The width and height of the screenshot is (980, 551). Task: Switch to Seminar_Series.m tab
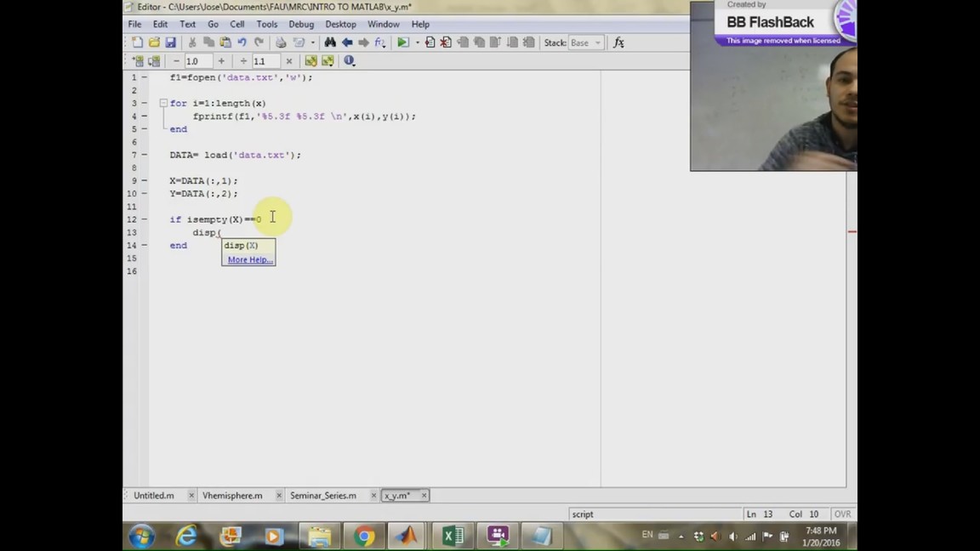tap(322, 495)
